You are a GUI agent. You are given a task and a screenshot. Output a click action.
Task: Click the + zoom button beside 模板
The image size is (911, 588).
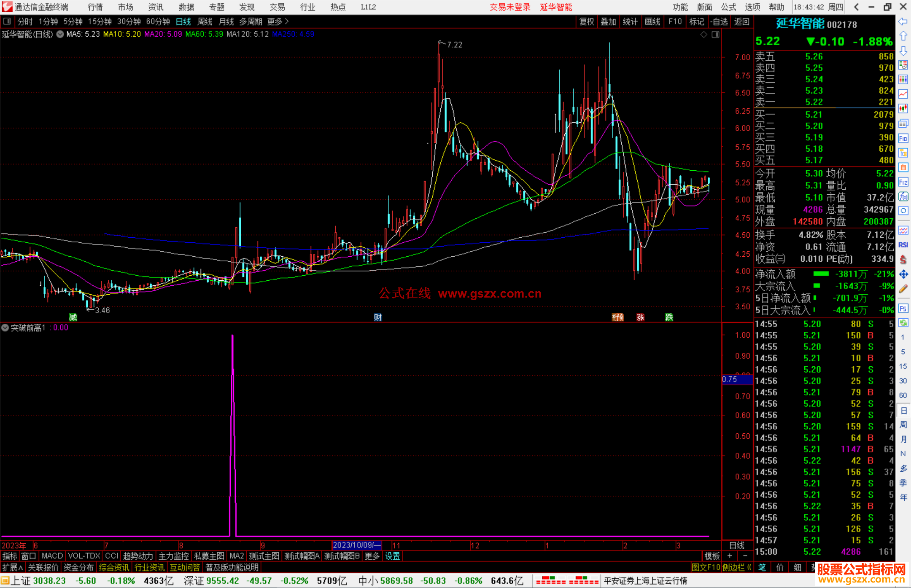(730, 556)
